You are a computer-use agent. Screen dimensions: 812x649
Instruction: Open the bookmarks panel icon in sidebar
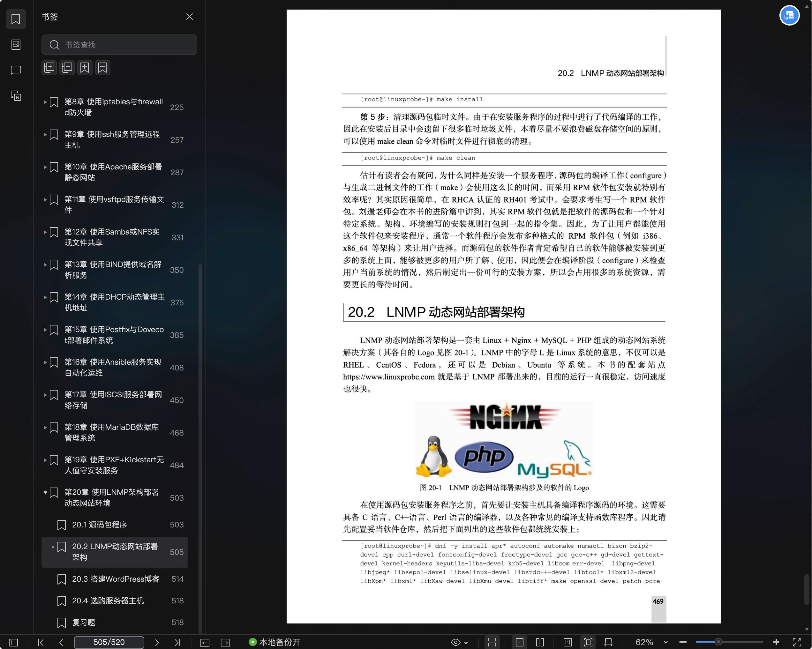16,19
